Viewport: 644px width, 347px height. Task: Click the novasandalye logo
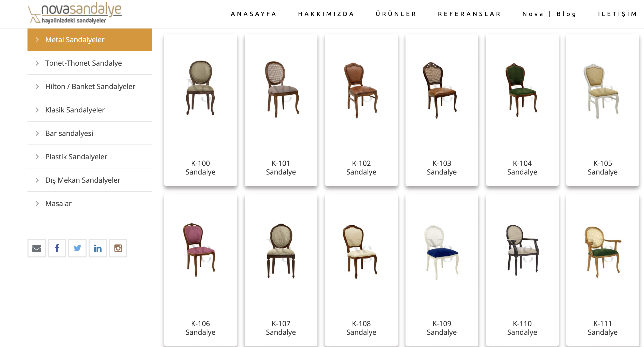point(75,13)
